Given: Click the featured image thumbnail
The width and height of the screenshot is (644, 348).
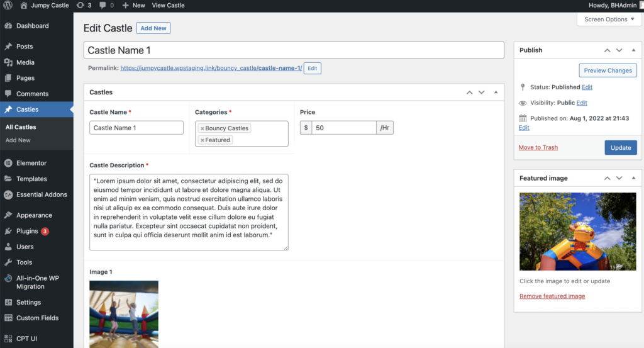Looking at the screenshot, I should tap(577, 232).
